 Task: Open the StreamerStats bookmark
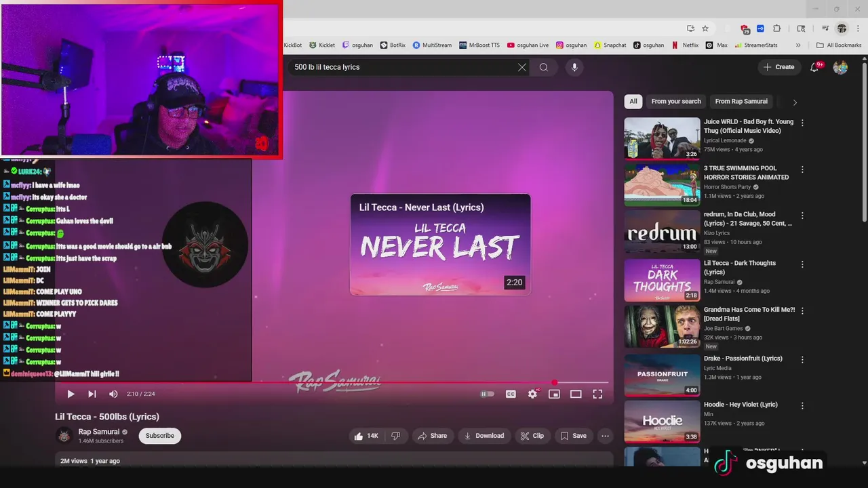pyautogui.click(x=755, y=45)
